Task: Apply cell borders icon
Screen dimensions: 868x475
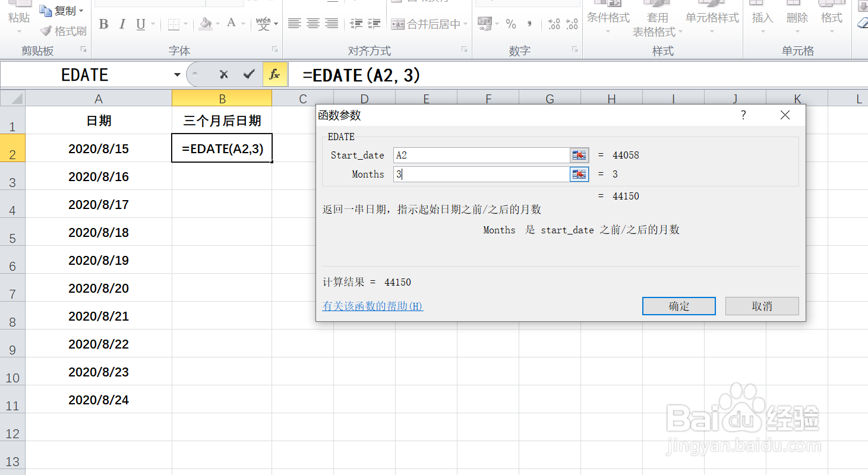Action: [x=173, y=24]
